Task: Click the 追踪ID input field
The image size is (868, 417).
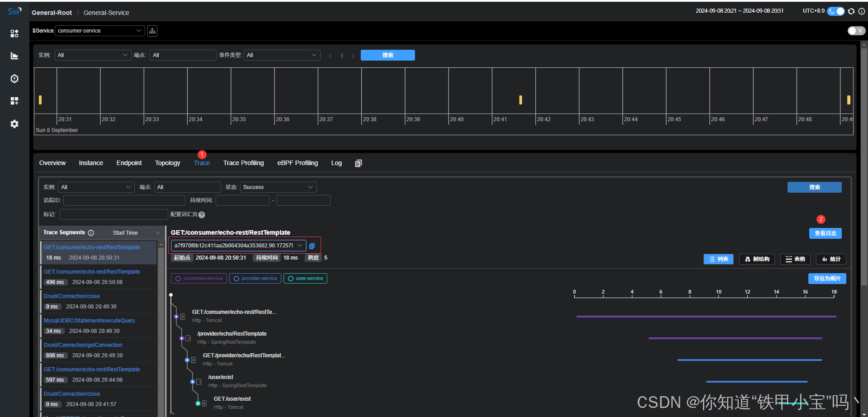Action: point(124,200)
